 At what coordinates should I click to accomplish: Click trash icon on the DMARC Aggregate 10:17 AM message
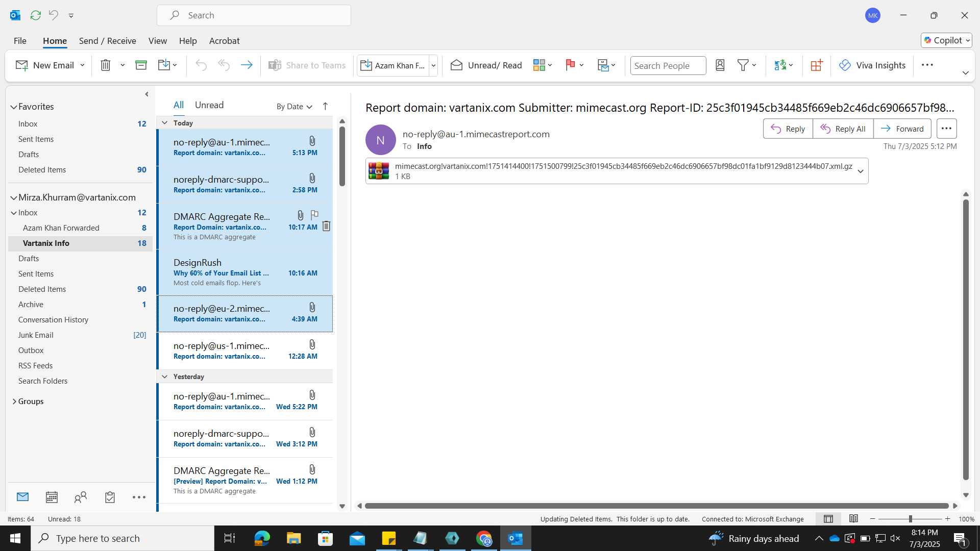coord(326,226)
